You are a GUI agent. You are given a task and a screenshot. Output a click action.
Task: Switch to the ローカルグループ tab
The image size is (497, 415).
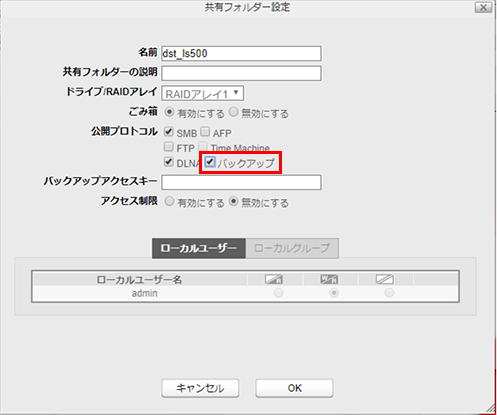pyautogui.click(x=292, y=248)
